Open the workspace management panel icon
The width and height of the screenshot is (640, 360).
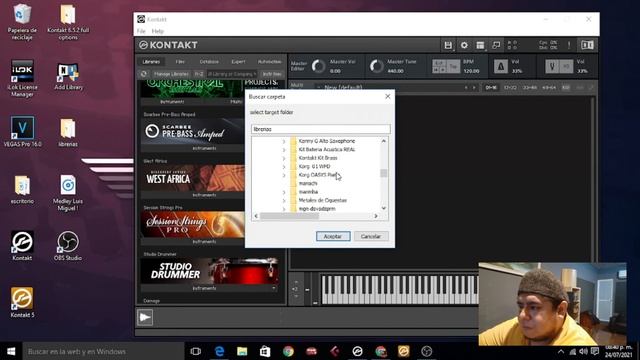coord(480,45)
